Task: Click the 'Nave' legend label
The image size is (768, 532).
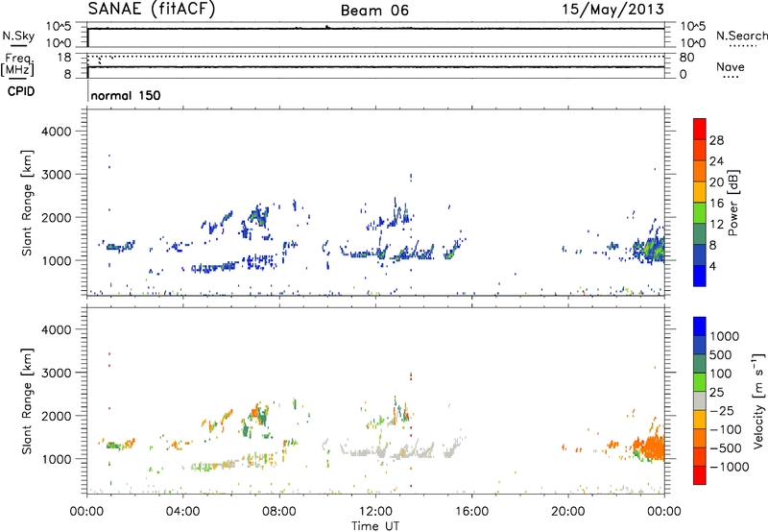Action: [731, 66]
